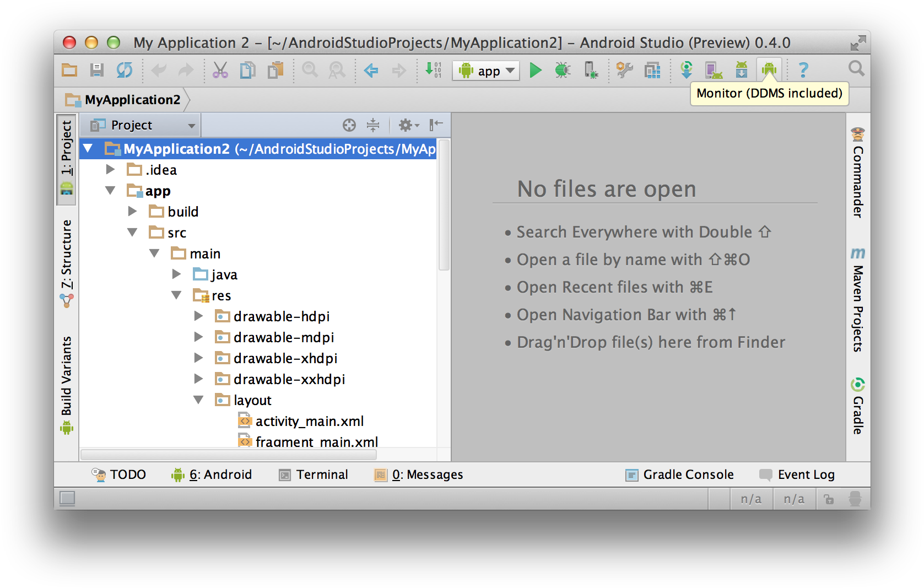924x588 pixels.
Task: Open the Debug tool (bug icon)
Action: click(x=562, y=70)
